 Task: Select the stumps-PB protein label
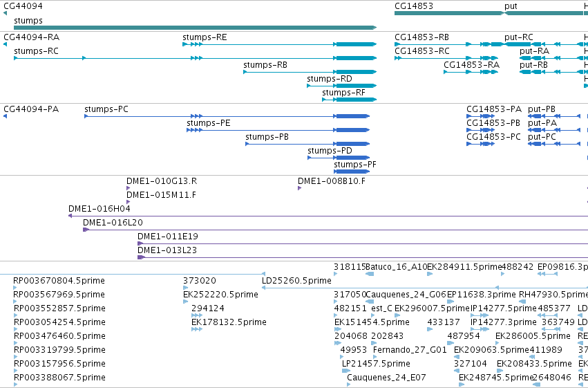(x=267, y=138)
